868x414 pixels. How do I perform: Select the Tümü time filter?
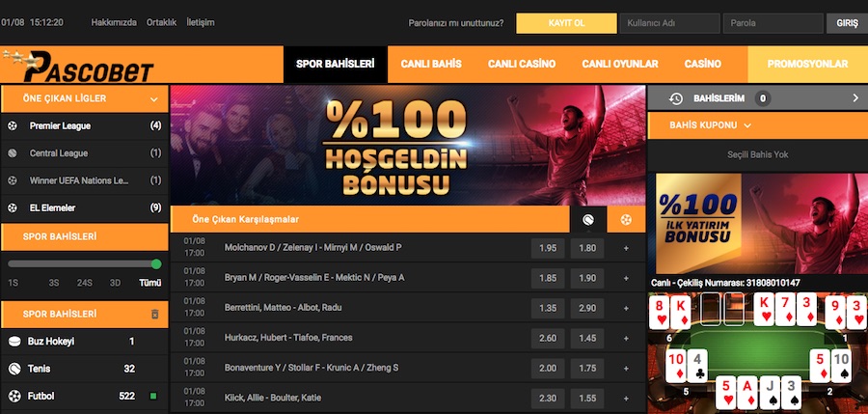tap(150, 283)
